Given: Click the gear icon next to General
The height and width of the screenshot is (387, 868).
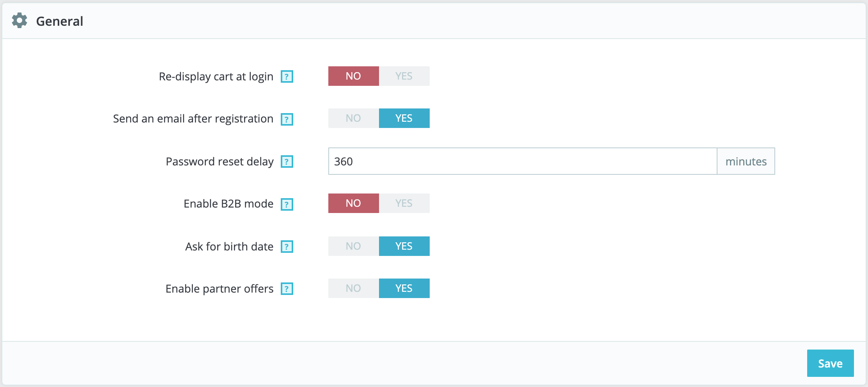Looking at the screenshot, I should point(19,21).
